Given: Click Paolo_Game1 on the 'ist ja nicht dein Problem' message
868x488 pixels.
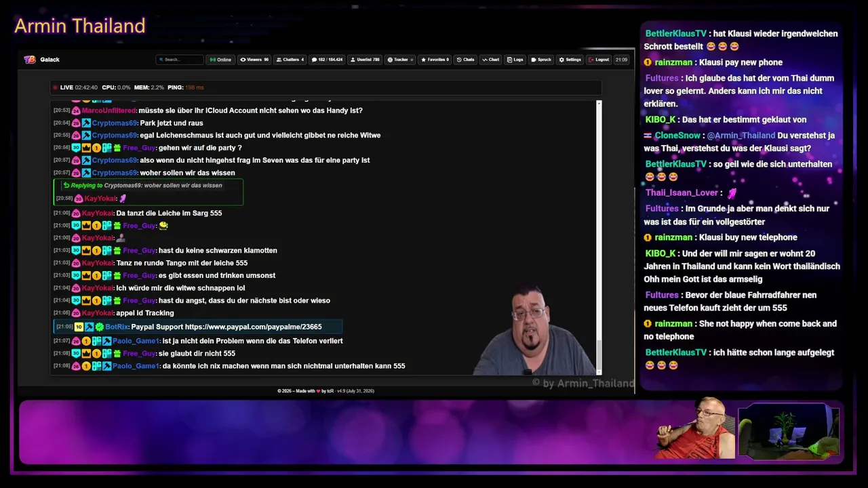Looking at the screenshot, I should click(x=136, y=341).
